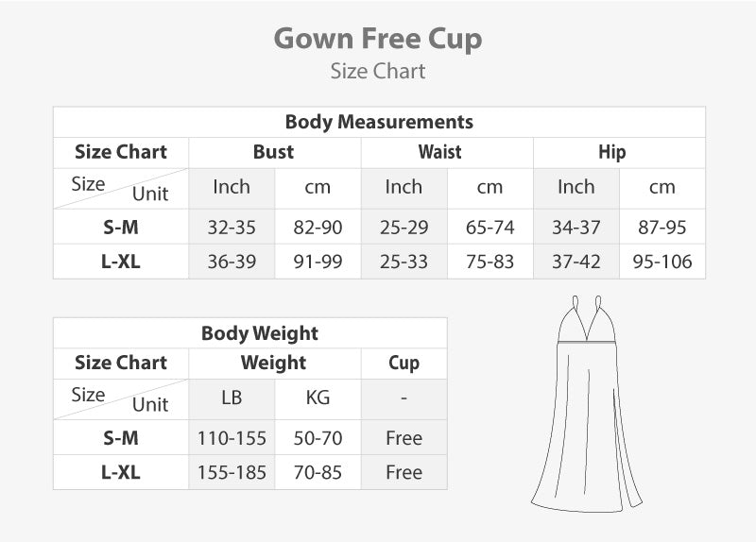Click the gown illustration
This screenshot has width=756, height=542.
point(586,406)
